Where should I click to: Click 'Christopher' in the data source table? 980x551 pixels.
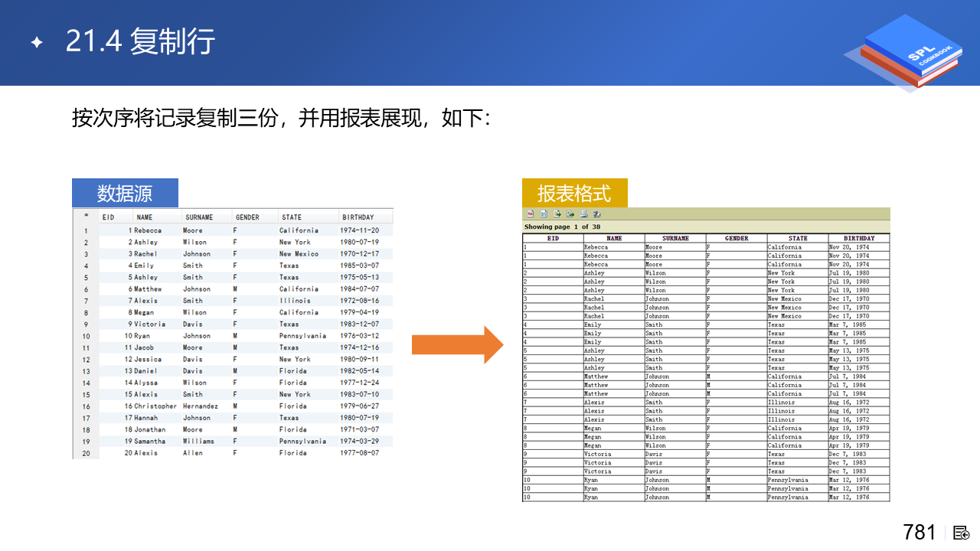pos(155,406)
